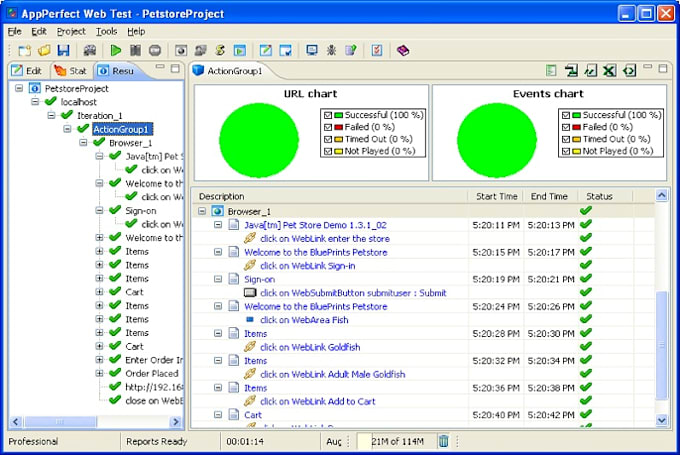Click the Save floppy disk icon

click(x=63, y=50)
